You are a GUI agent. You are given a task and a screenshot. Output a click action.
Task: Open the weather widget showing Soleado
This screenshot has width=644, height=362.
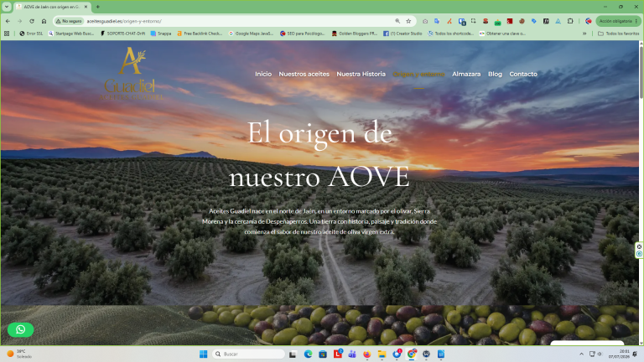18,354
